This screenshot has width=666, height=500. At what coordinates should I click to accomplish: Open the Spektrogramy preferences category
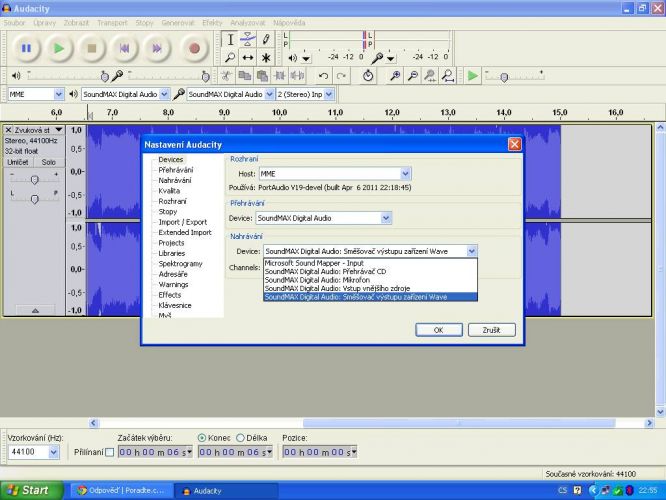(181, 263)
